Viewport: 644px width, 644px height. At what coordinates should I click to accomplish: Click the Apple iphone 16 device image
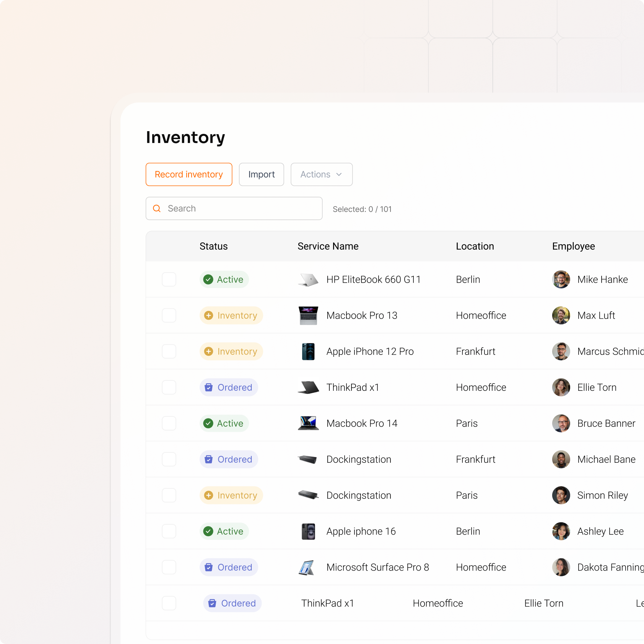click(308, 531)
